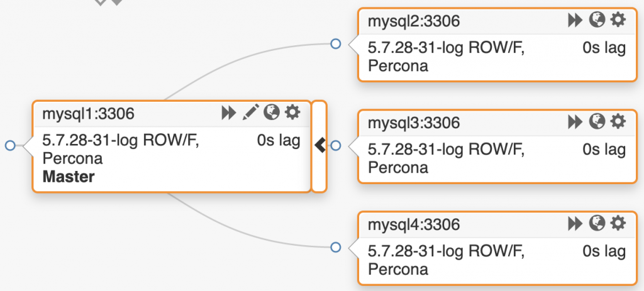The width and height of the screenshot is (644, 291).
Task: Collapse replicas with the black chevron arrow
Action: pyautogui.click(x=319, y=145)
